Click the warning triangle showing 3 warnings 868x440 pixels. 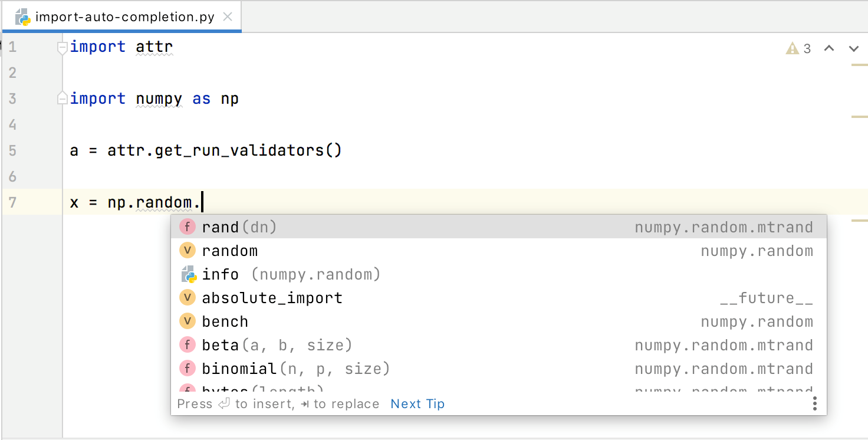pos(792,48)
